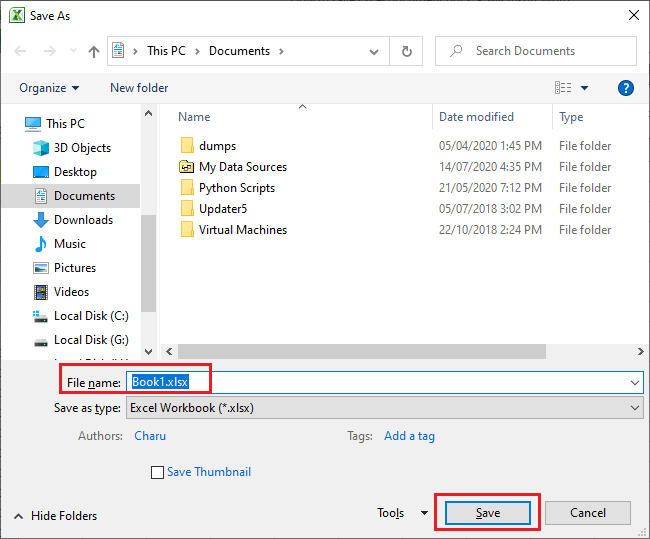Screen dimensions: 650x539
Task: Select the Virtual Machines folder icon
Action: point(187,230)
